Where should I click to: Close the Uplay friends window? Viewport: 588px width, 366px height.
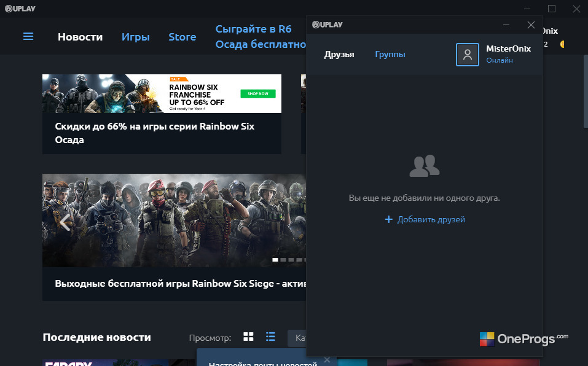531,25
